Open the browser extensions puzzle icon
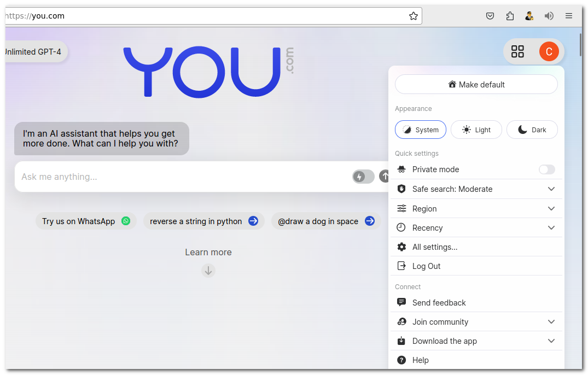The width and height of the screenshot is (588, 375). [x=510, y=16]
